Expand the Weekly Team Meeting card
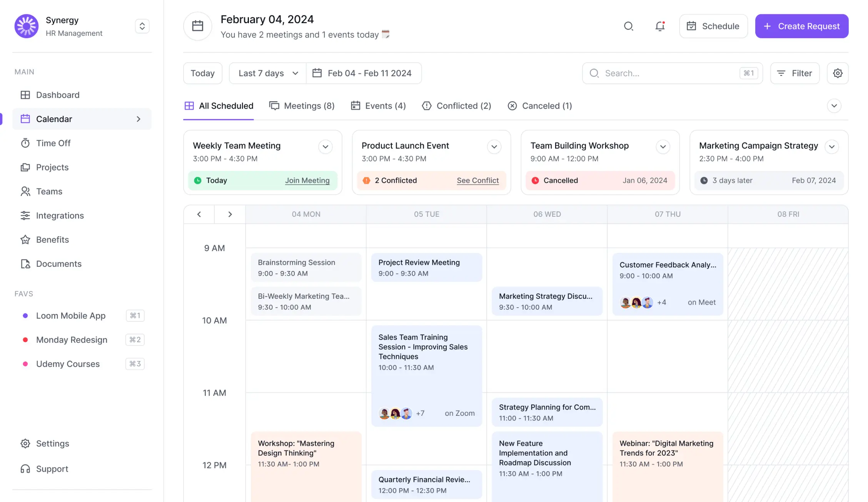868x502 pixels. click(x=325, y=147)
